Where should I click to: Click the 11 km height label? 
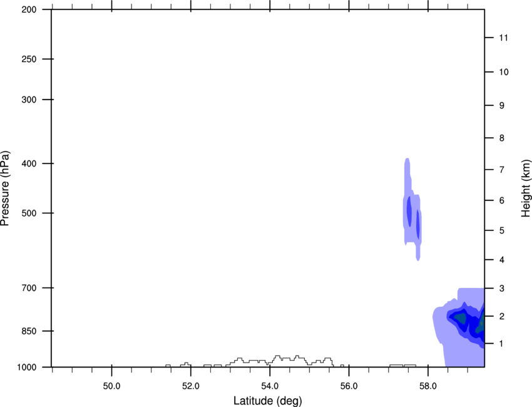click(504, 38)
